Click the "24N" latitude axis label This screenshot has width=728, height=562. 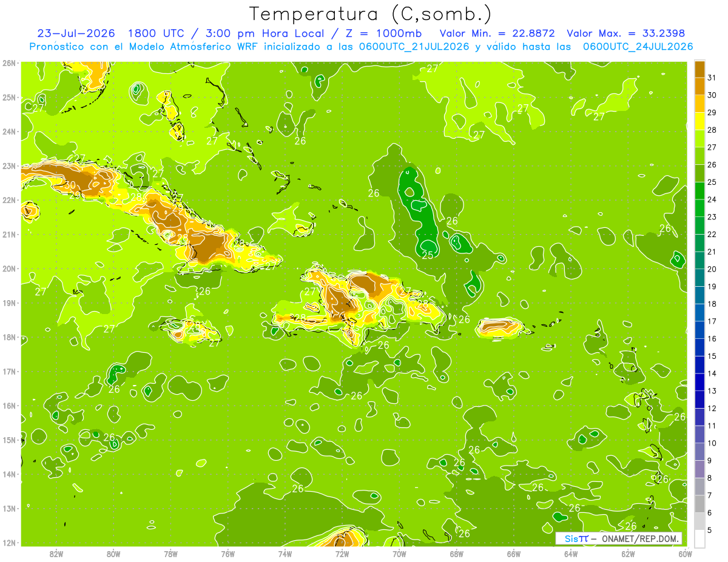coord(8,132)
